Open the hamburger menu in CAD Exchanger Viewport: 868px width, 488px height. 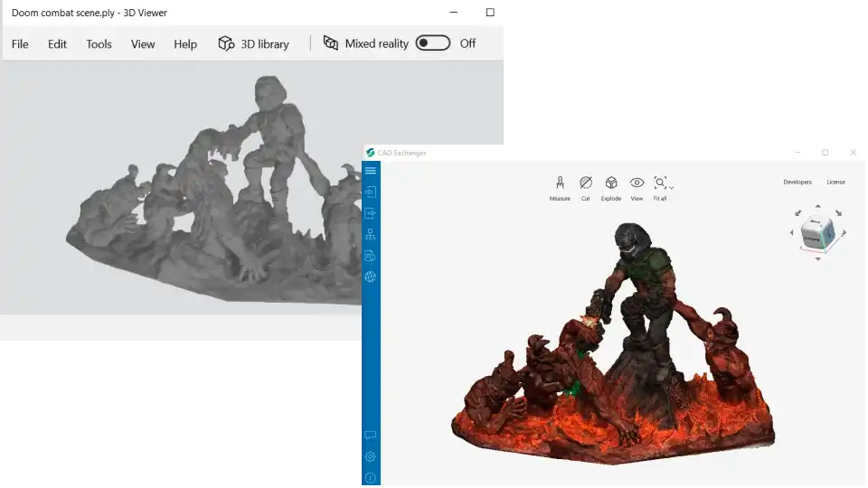pos(371,171)
